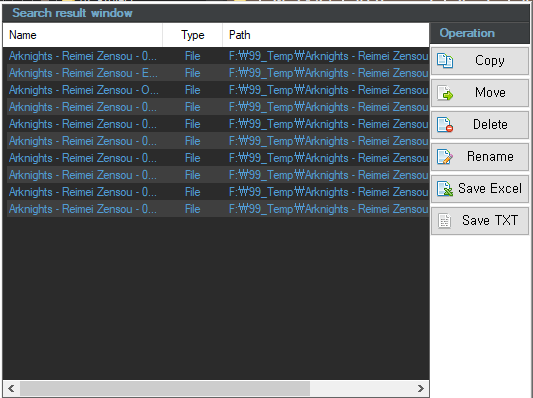Image resolution: width=533 pixels, height=398 pixels.
Task: Click the 'File' type cell in the 'Zensou - E...' row
Action: (x=192, y=73)
